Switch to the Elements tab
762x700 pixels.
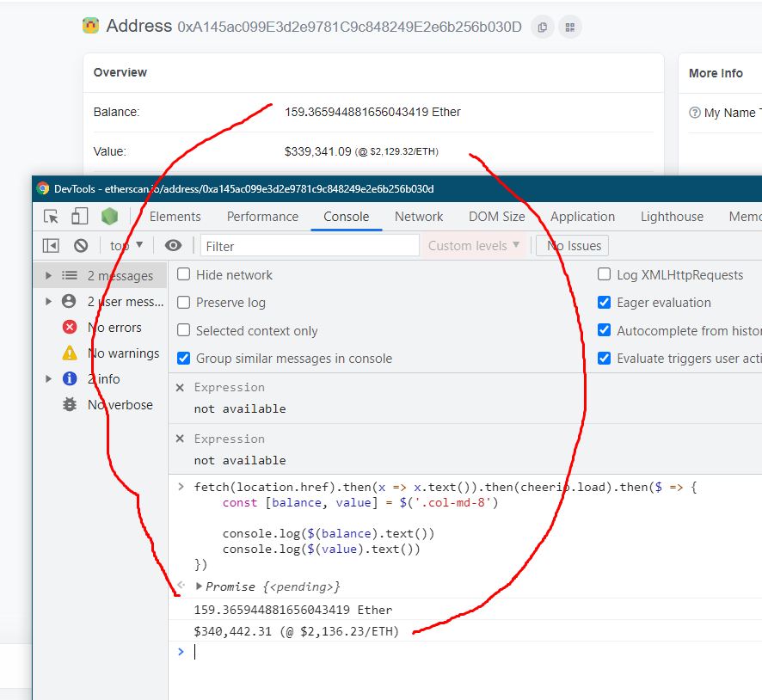pyautogui.click(x=175, y=216)
